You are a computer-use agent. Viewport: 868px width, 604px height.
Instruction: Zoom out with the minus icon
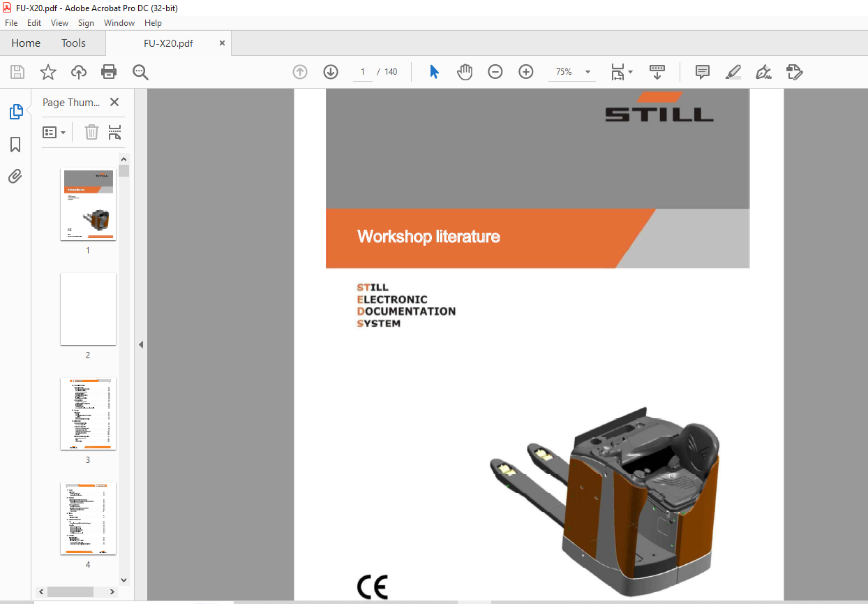[495, 72]
